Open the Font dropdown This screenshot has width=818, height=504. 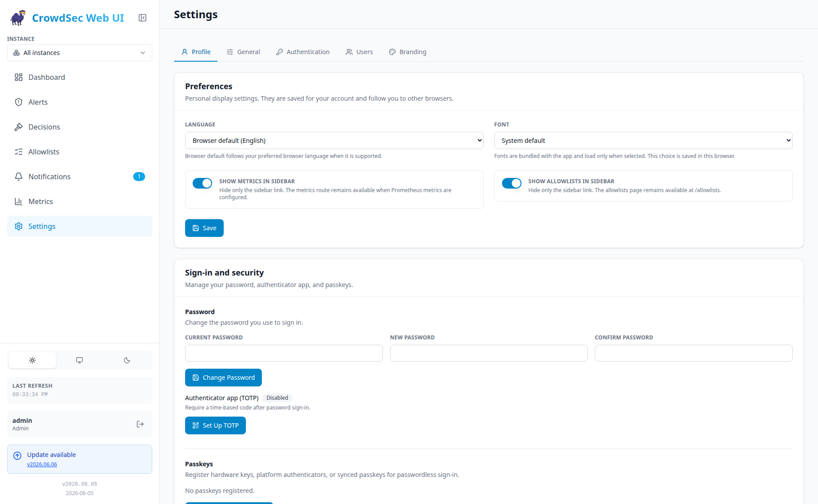click(643, 141)
